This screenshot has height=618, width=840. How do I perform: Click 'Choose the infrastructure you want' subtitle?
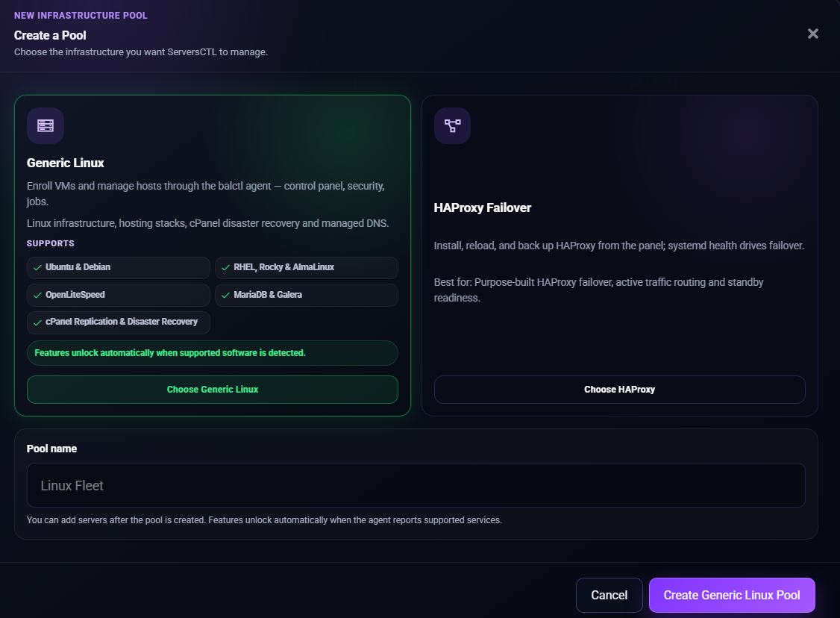coord(141,52)
